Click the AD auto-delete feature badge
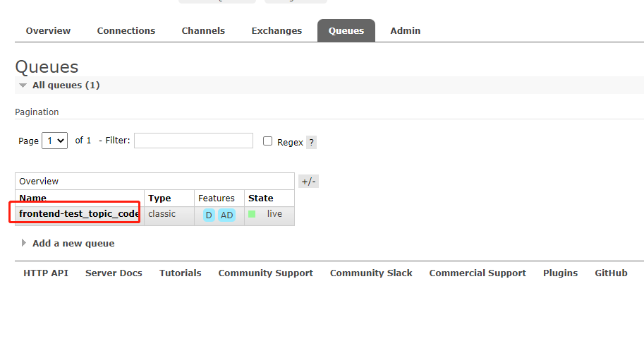The width and height of the screenshot is (644, 344). (x=226, y=215)
